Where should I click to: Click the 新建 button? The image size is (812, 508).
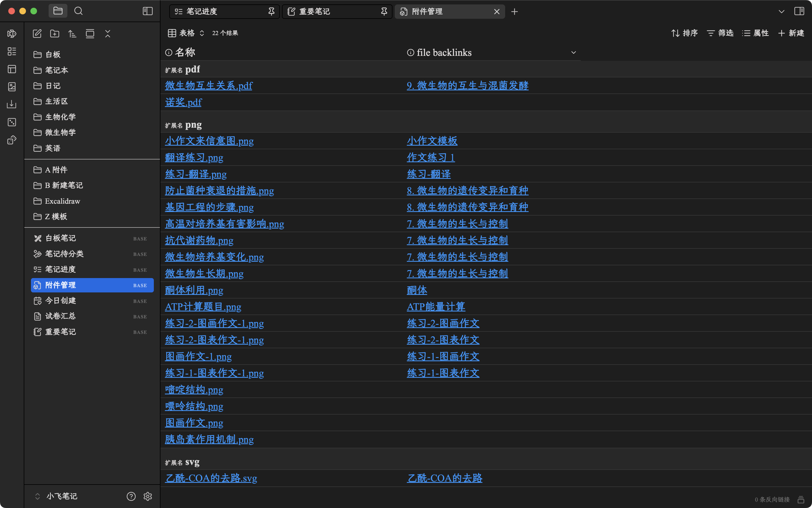[x=791, y=33]
